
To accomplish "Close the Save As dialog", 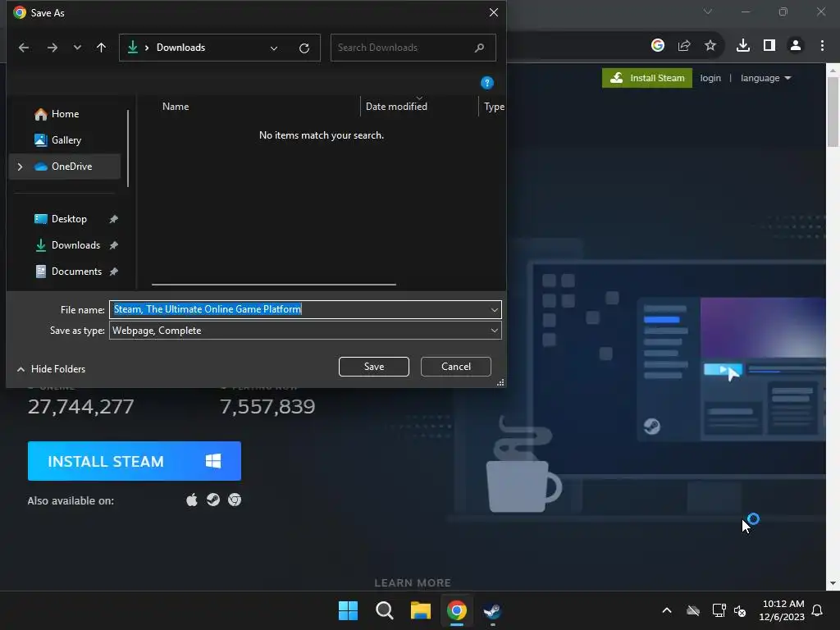I will click(493, 12).
